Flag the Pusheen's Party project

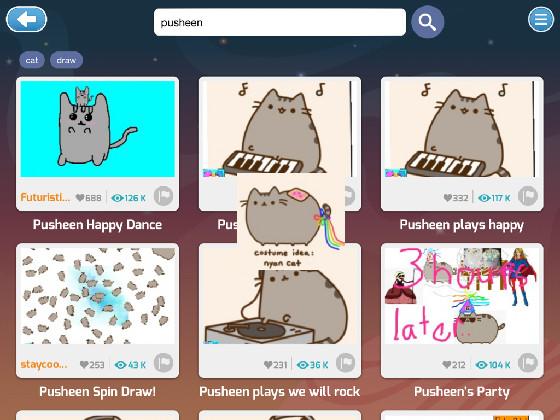click(528, 363)
